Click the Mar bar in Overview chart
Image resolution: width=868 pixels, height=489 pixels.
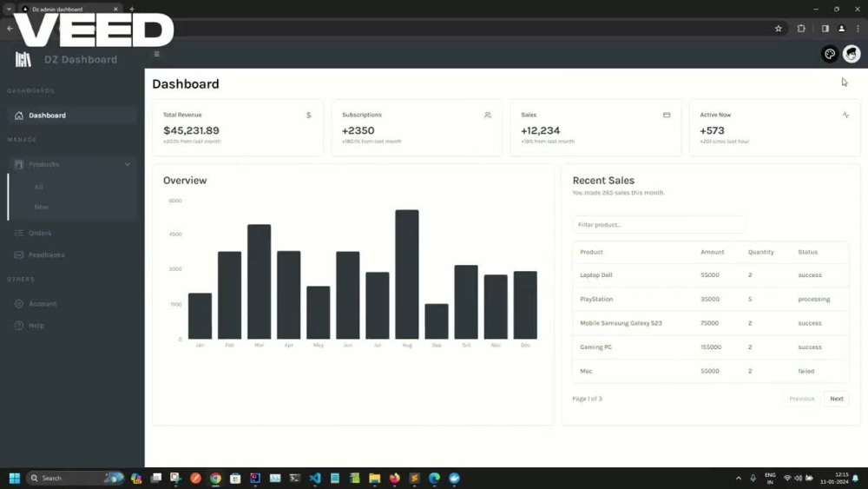(259, 281)
